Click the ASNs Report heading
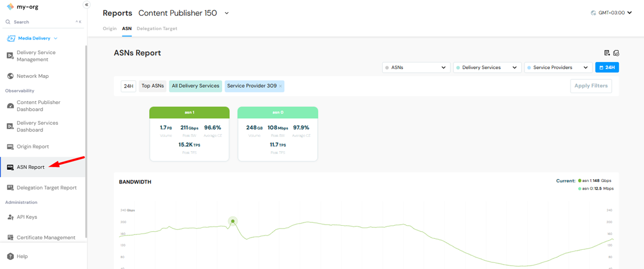This screenshot has width=644, height=269. pyautogui.click(x=137, y=53)
